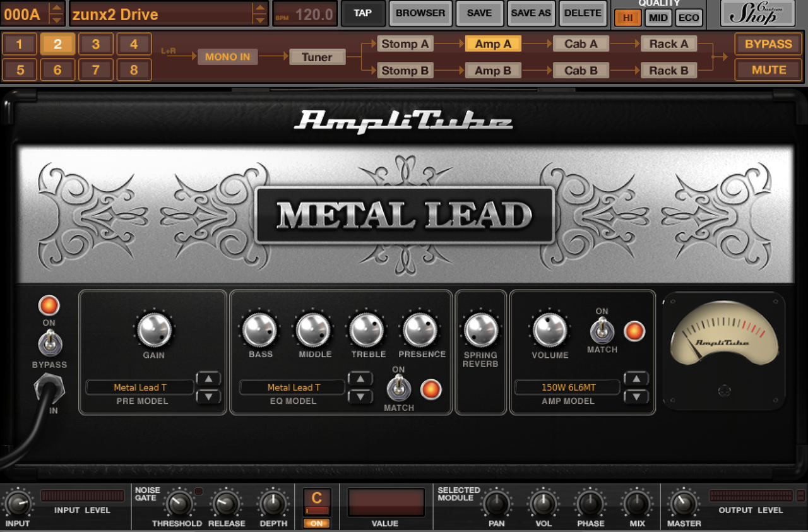Toggle the amp model MATCH switch

(602, 330)
